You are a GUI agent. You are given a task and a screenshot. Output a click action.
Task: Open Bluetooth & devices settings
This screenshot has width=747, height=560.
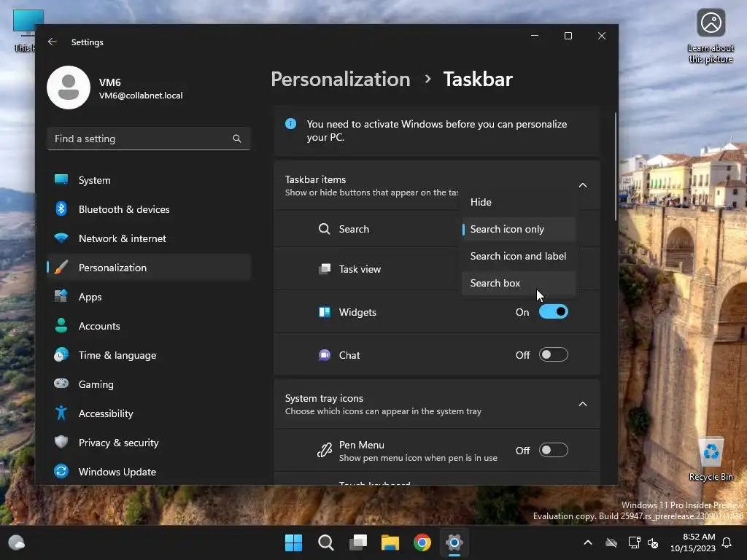click(x=149, y=209)
